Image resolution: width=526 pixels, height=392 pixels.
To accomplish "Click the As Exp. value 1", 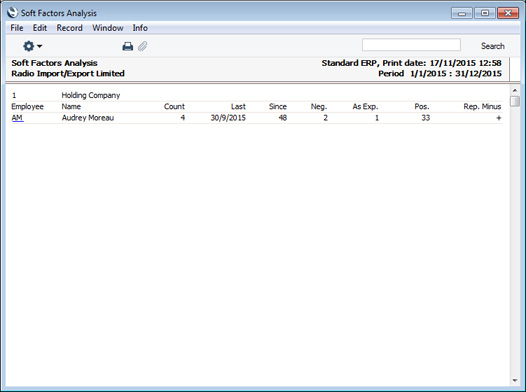I will [377, 118].
